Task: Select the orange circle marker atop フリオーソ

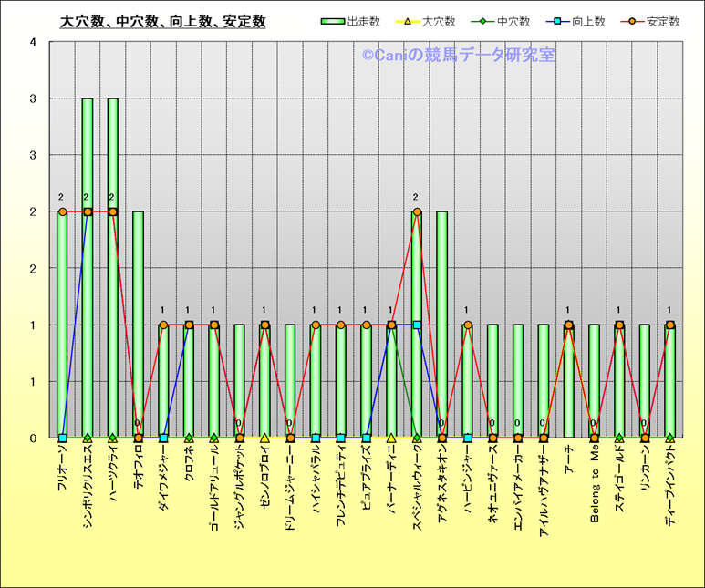Action: [62, 212]
